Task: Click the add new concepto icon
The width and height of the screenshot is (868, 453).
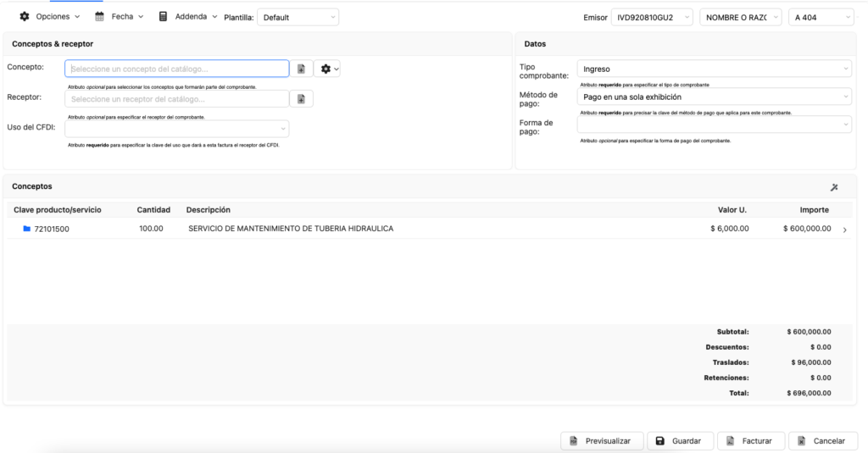Action: click(x=301, y=69)
